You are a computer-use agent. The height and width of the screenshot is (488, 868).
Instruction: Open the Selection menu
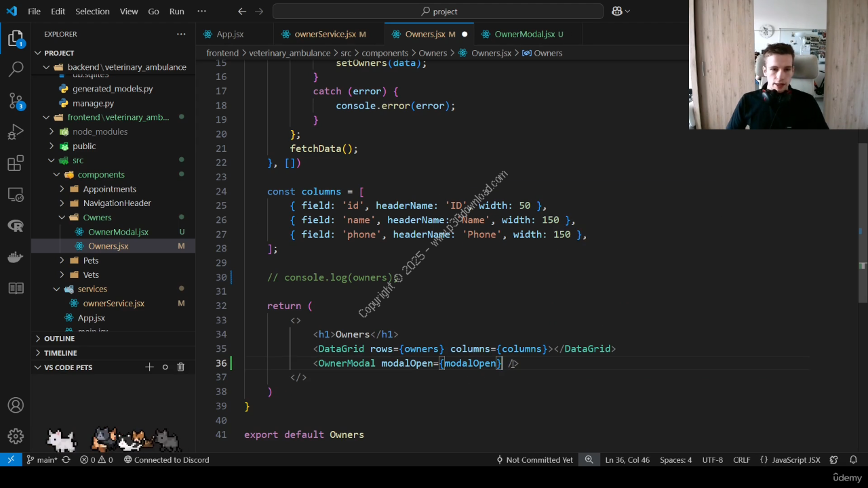coord(92,12)
